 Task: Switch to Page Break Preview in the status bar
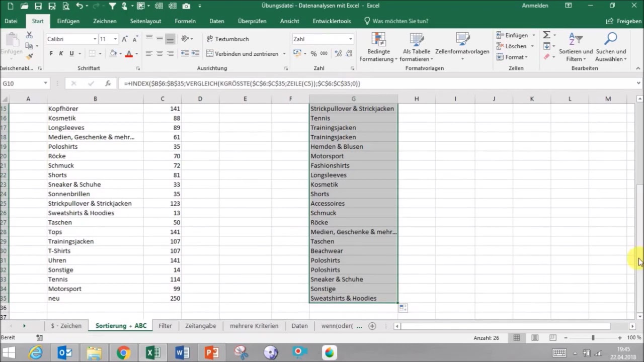552,338
